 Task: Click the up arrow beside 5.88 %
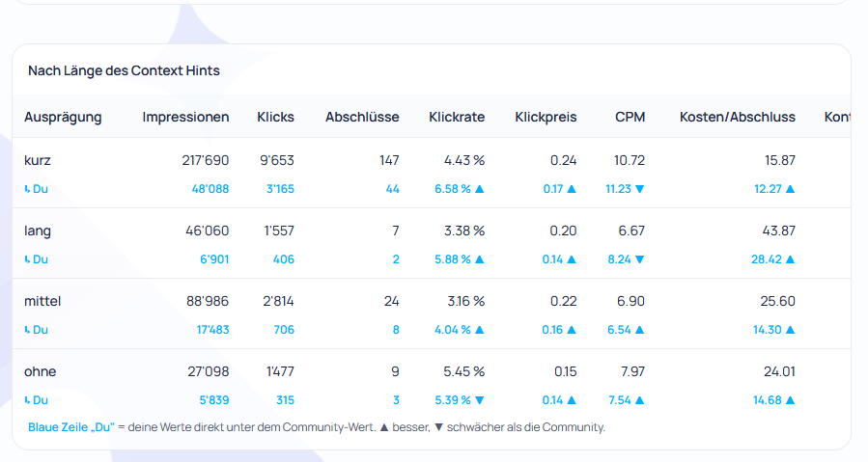click(x=480, y=258)
